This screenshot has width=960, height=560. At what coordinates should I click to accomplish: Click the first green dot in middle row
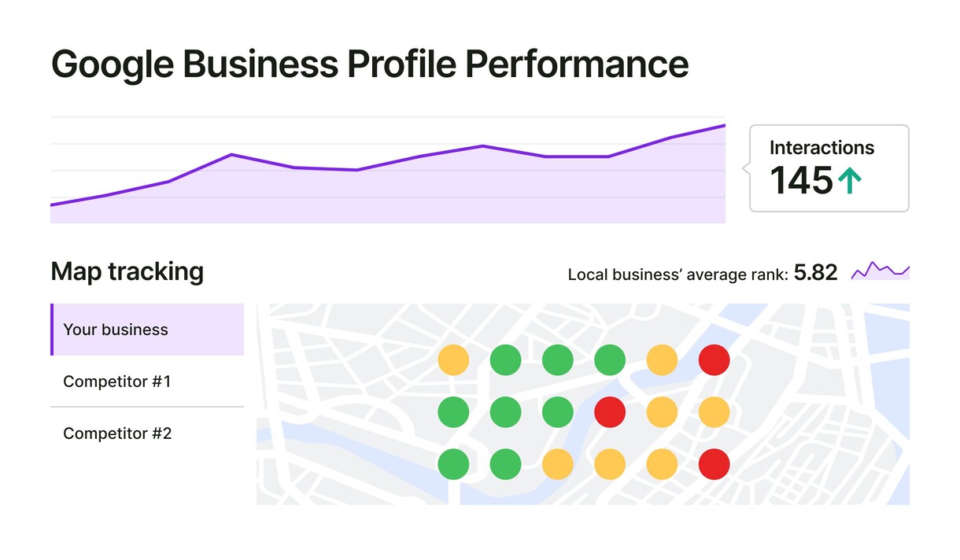(453, 412)
